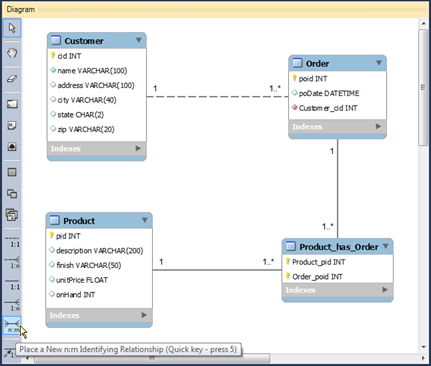
Task: Expand Indexes section of Customer table
Action: click(138, 148)
